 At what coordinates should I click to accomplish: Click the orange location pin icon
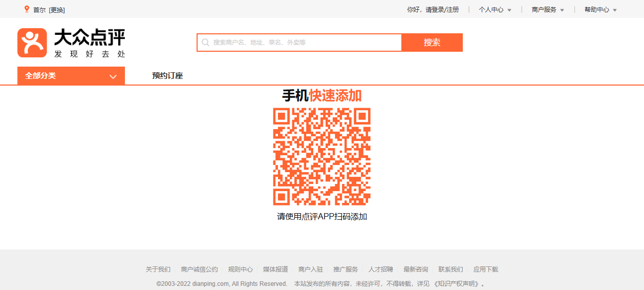tap(27, 9)
